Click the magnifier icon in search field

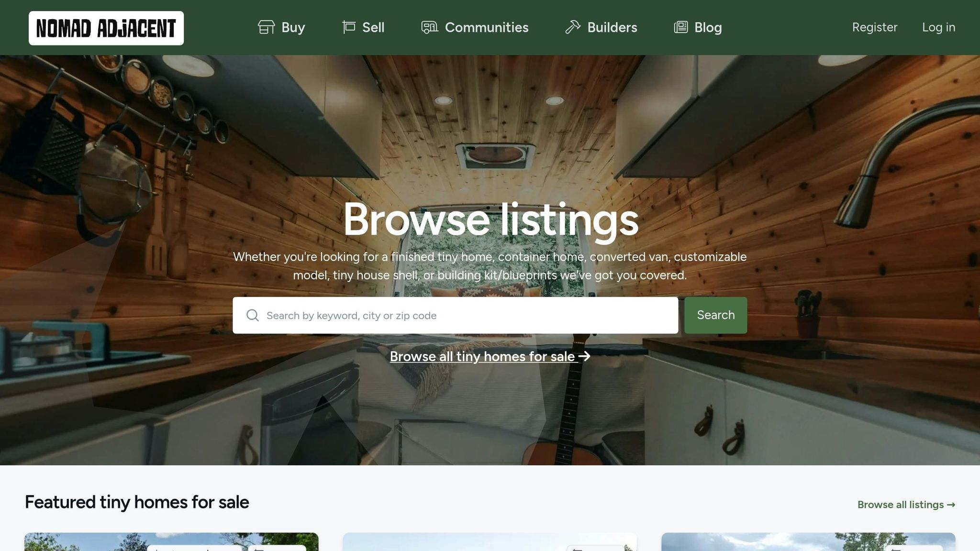click(x=253, y=315)
